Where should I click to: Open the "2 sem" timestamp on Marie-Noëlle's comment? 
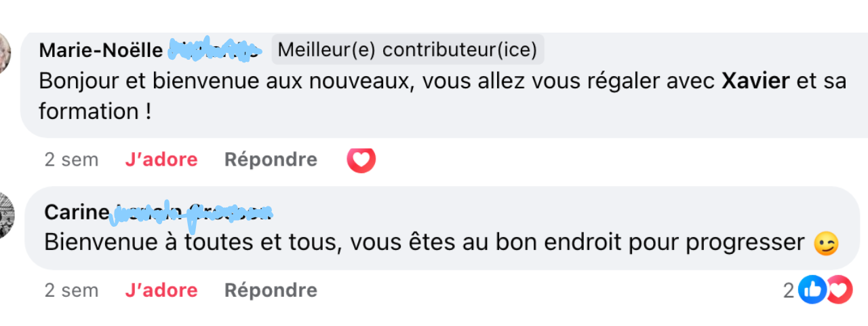(x=71, y=160)
